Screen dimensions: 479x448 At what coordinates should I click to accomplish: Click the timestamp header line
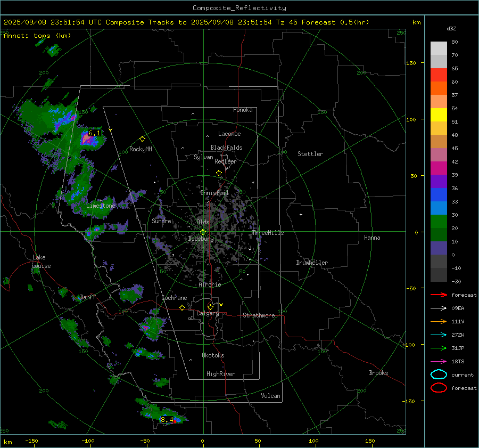tap(186, 22)
